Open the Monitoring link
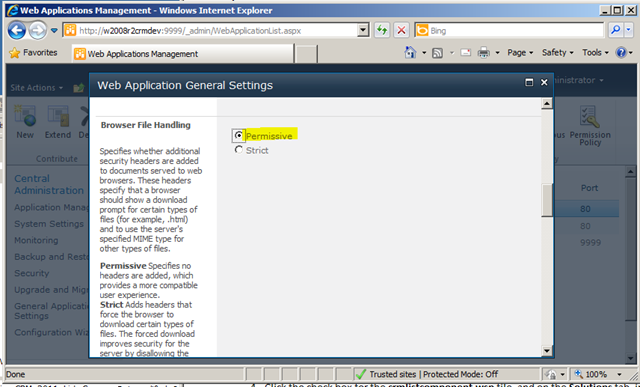640x387 pixels. [x=36, y=240]
